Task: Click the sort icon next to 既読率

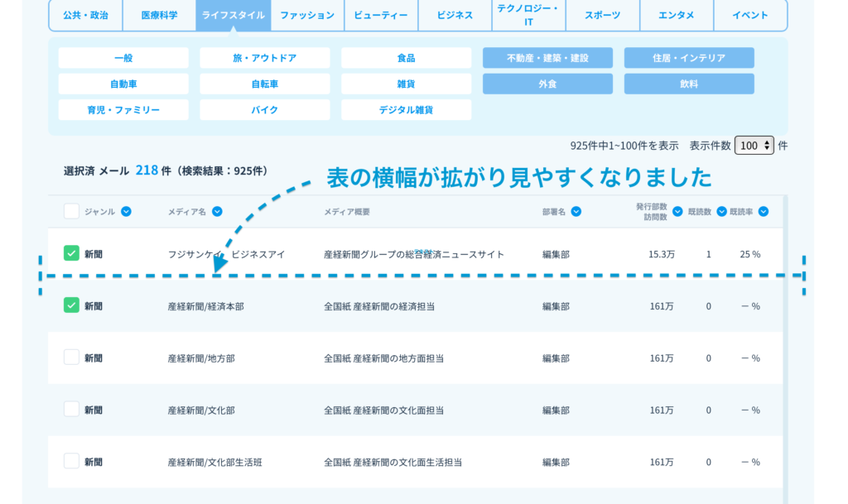Action: coord(763,211)
